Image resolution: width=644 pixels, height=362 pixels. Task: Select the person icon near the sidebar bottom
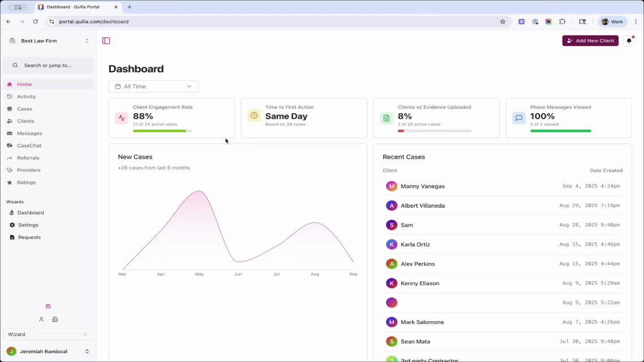click(x=41, y=319)
